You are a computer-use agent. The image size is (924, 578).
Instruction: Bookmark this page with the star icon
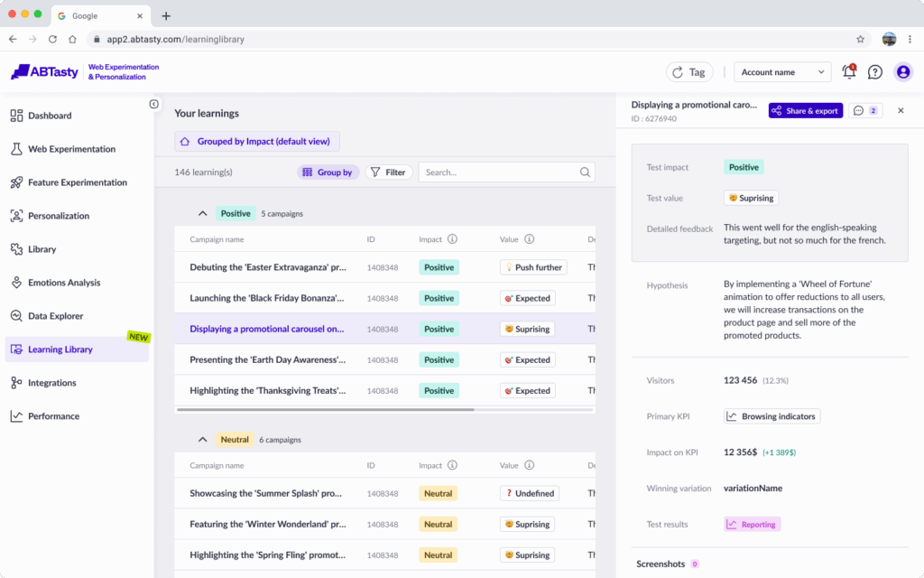click(860, 40)
